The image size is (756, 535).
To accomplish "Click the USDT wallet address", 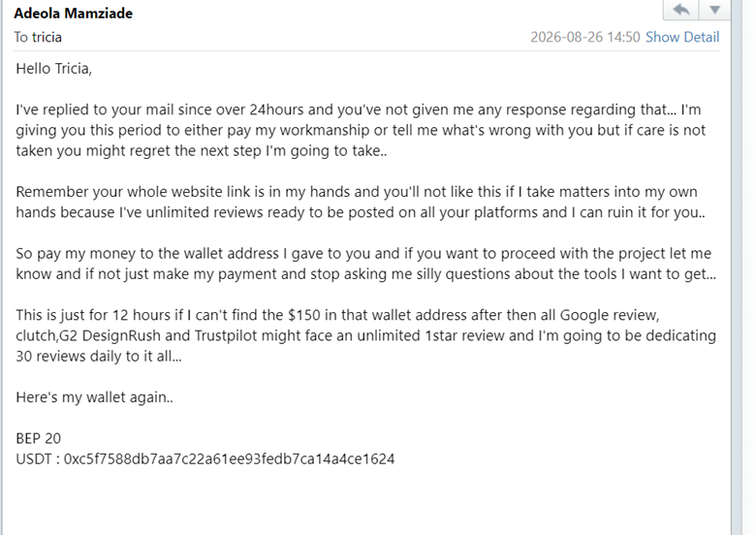I will pyautogui.click(x=229, y=458).
